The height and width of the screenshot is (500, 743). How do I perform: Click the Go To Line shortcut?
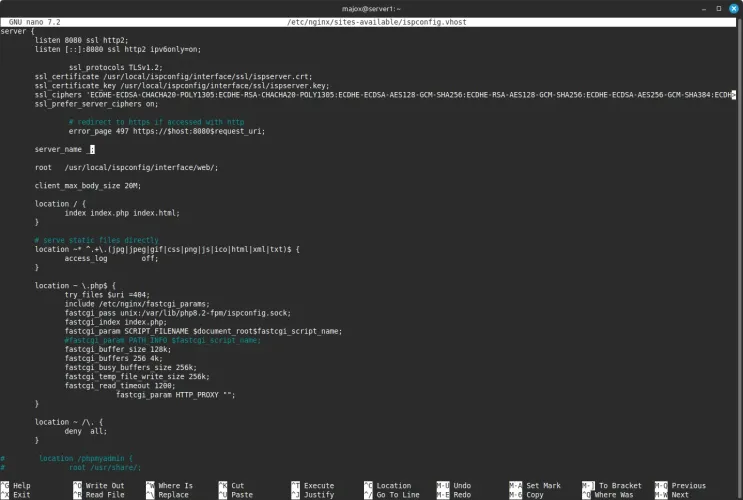[398, 494]
